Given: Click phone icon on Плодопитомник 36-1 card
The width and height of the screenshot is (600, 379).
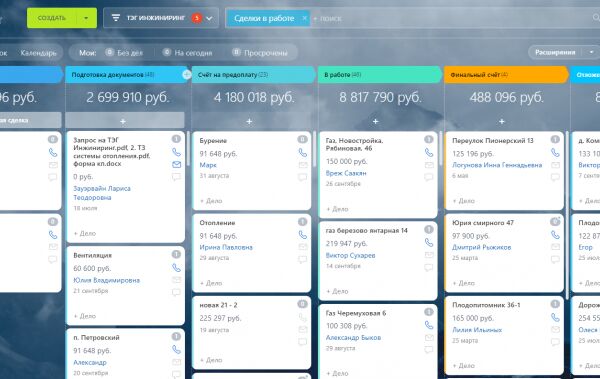Looking at the screenshot, I should pos(555,317).
